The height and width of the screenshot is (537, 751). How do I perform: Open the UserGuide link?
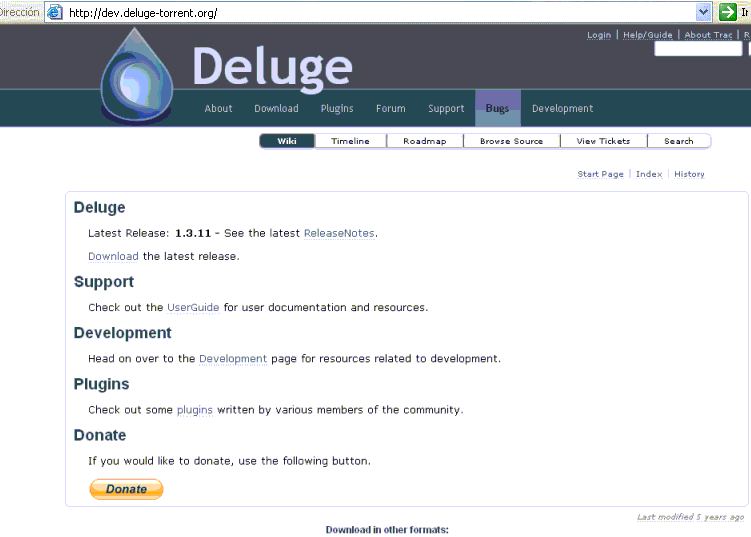(x=193, y=308)
